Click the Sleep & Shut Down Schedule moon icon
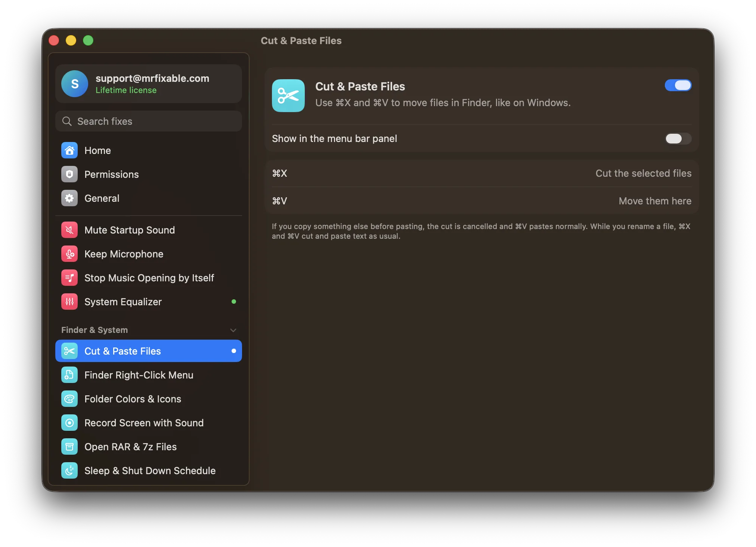Screen dimensions: 756x547 click(x=69, y=471)
